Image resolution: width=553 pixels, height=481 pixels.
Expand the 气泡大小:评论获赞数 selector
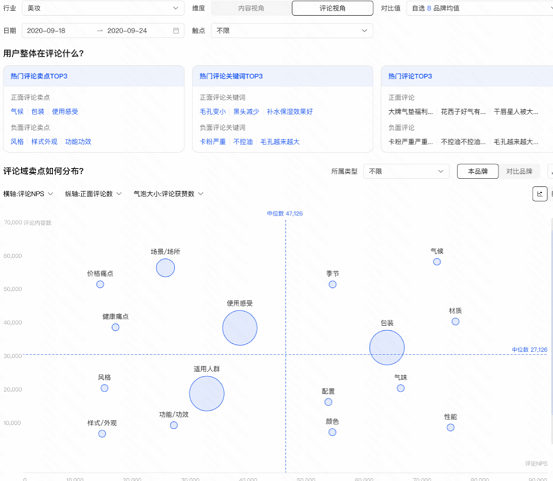(169, 194)
